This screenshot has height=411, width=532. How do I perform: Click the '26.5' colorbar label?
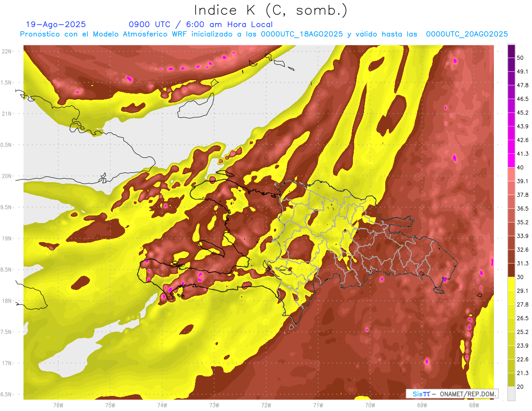point(522,318)
